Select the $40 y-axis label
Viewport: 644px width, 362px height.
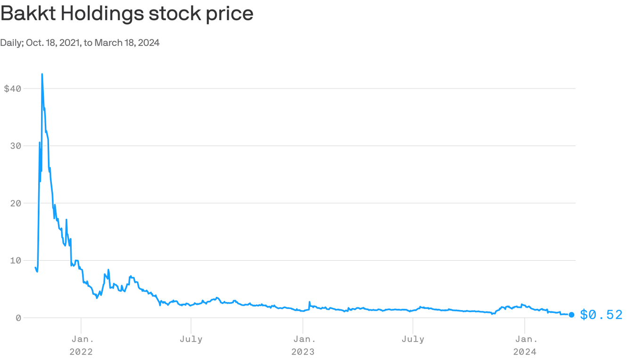coord(13,89)
